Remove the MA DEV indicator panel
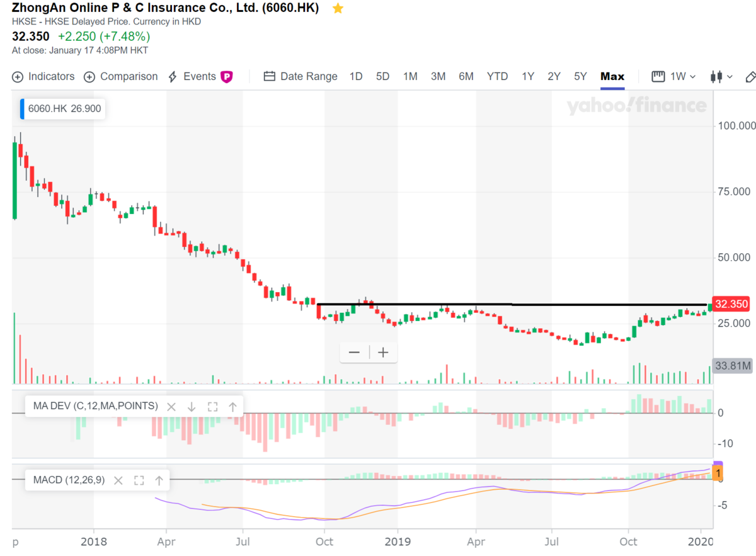The image size is (756, 556). coord(171,406)
